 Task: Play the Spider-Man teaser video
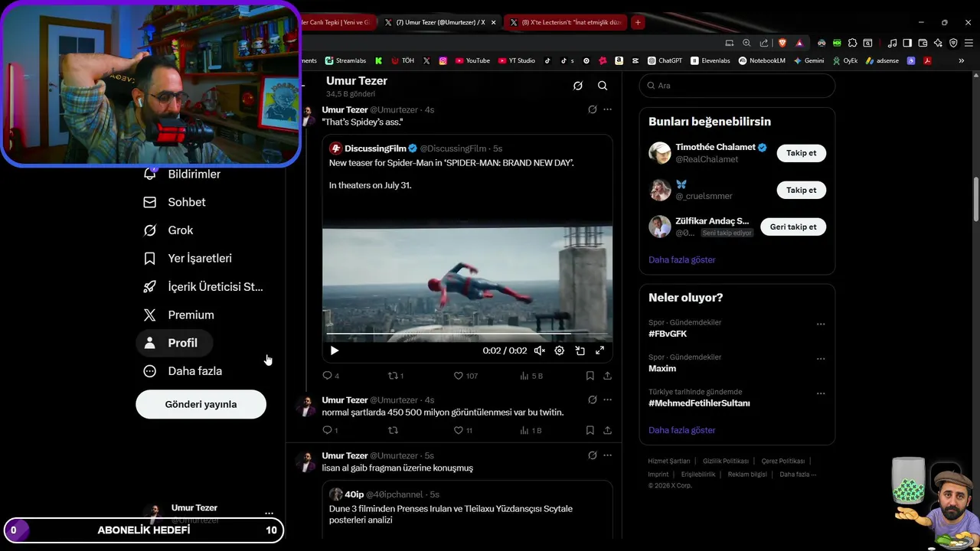tap(335, 350)
